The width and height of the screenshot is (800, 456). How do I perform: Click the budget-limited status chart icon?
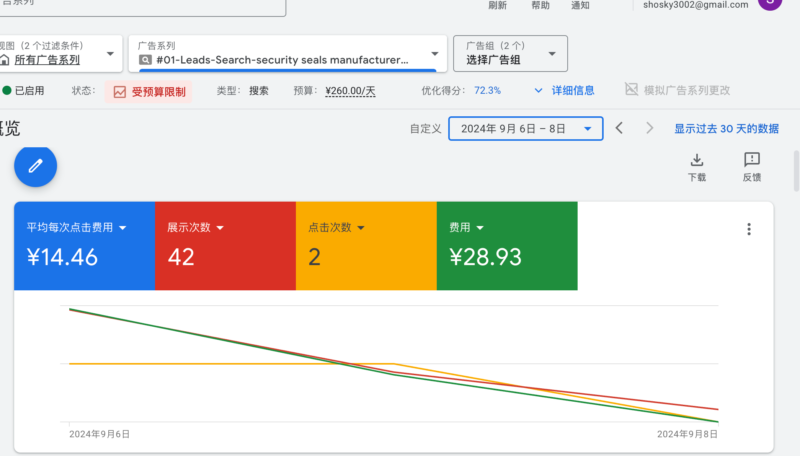[119, 92]
